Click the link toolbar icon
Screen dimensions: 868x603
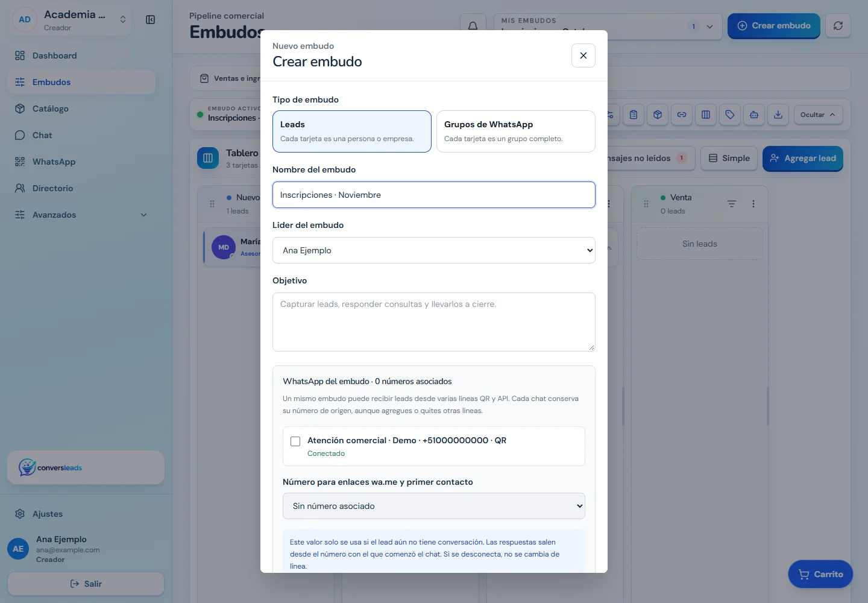tap(682, 115)
